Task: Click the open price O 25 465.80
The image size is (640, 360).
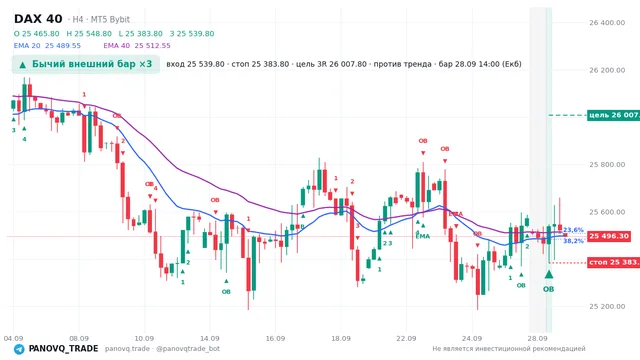Action: click(x=36, y=33)
